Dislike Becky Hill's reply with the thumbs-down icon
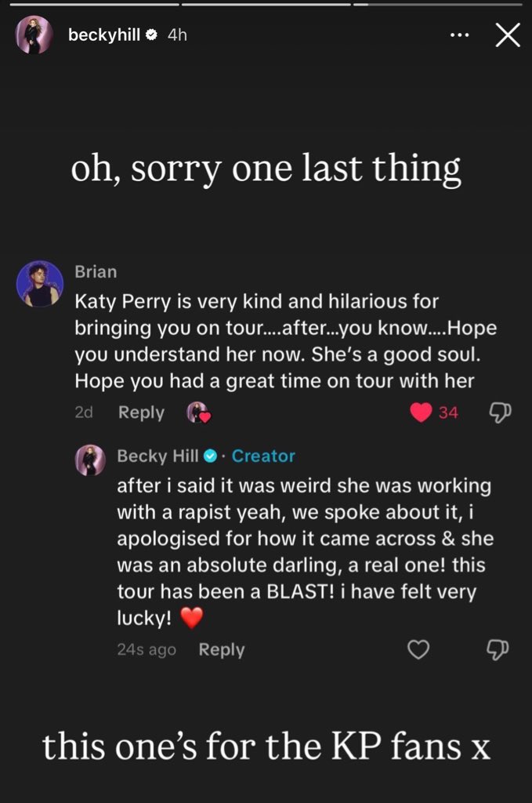The image size is (532, 803). click(499, 649)
